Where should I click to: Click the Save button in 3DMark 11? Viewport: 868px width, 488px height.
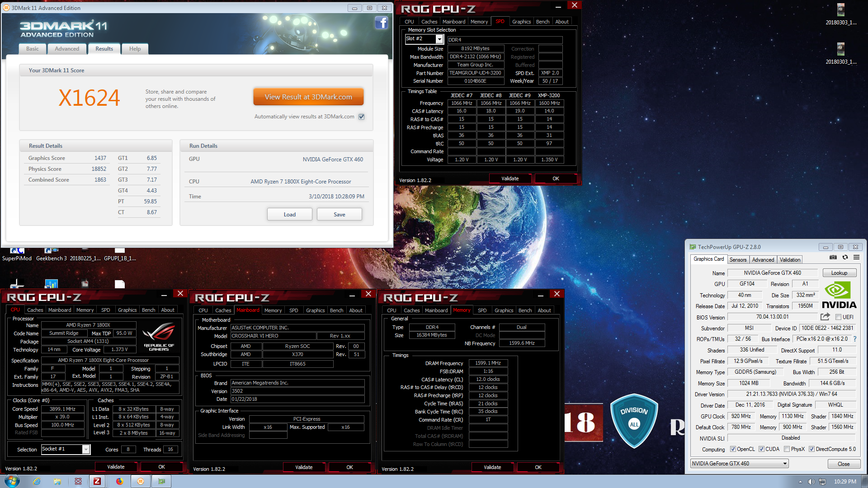point(340,215)
